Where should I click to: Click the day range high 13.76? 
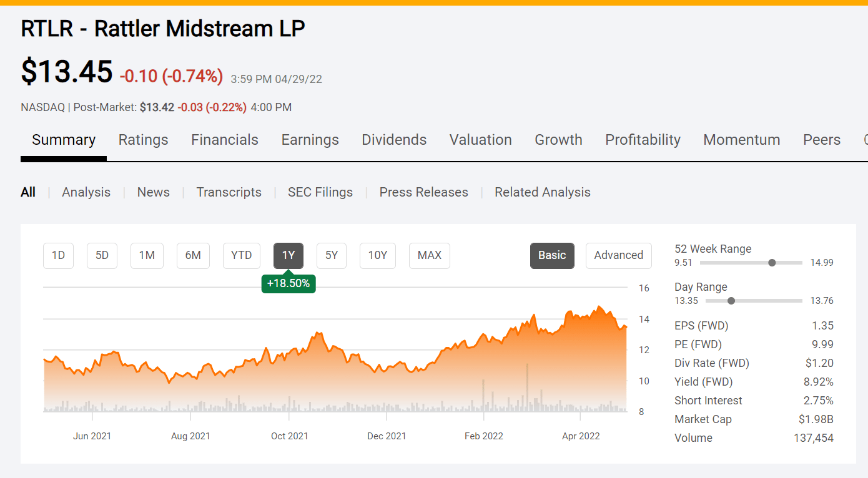click(x=822, y=301)
